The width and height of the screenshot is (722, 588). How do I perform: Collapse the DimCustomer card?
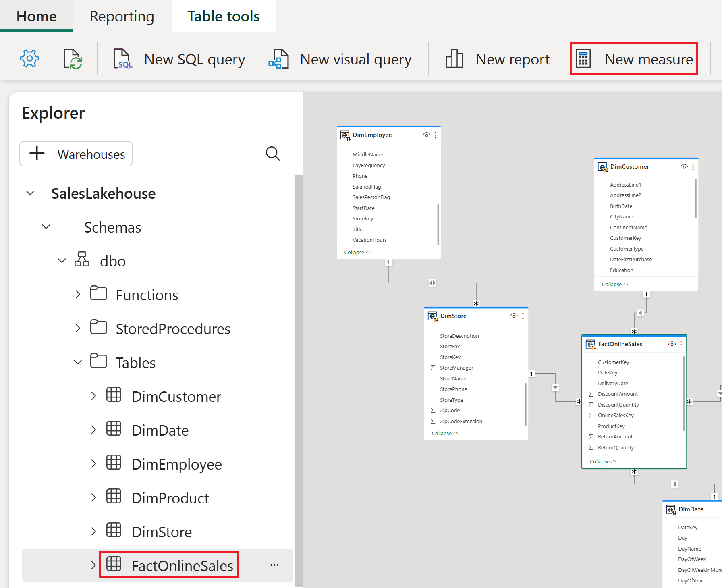(615, 284)
